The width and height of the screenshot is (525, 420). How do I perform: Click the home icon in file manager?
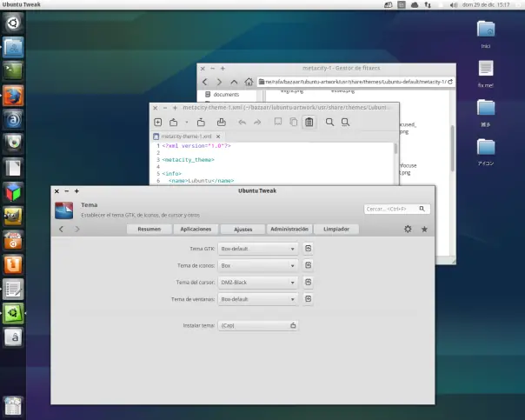[x=249, y=82]
